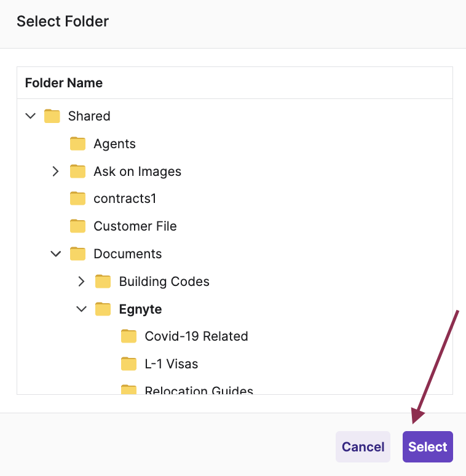This screenshot has width=466, height=476.
Task: Choose the Customer File folder name
Action: click(135, 226)
